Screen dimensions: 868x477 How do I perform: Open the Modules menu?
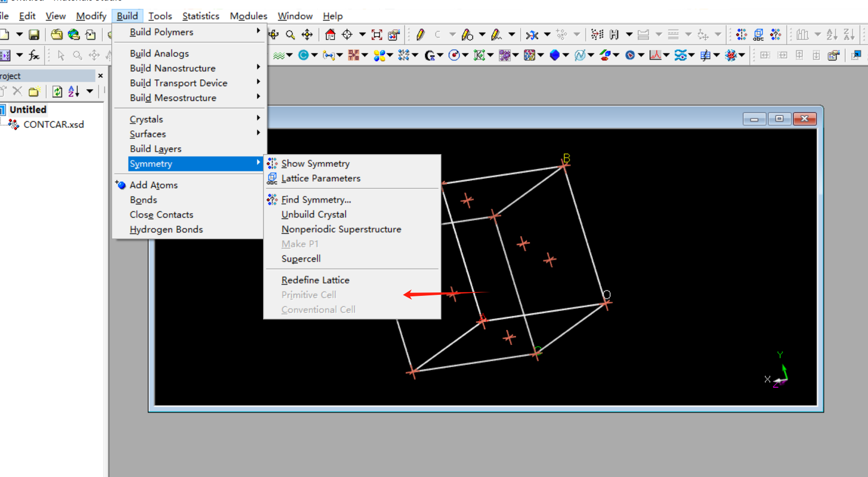[248, 16]
